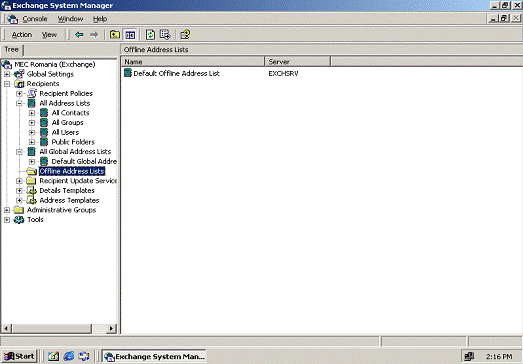Image resolution: width=523 pixels, height=364 pixels.
Task: Click the Refresh toolbar icon
Action: click(150, 34)
